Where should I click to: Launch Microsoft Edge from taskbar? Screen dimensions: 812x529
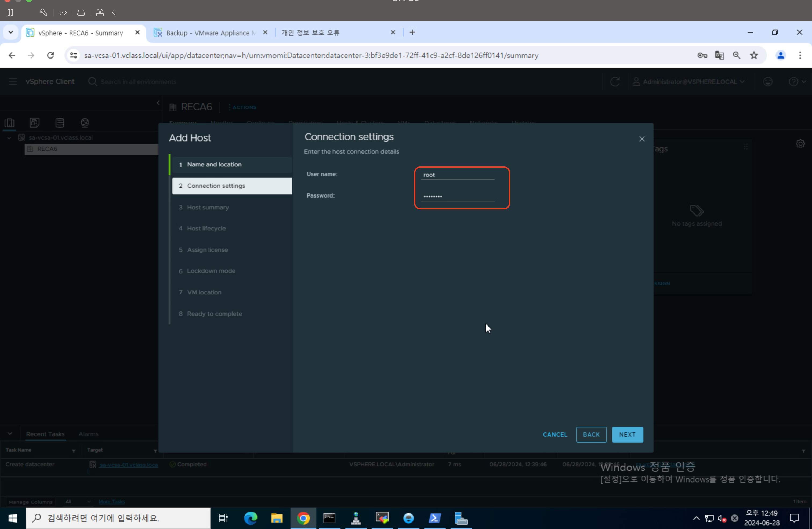251,519
